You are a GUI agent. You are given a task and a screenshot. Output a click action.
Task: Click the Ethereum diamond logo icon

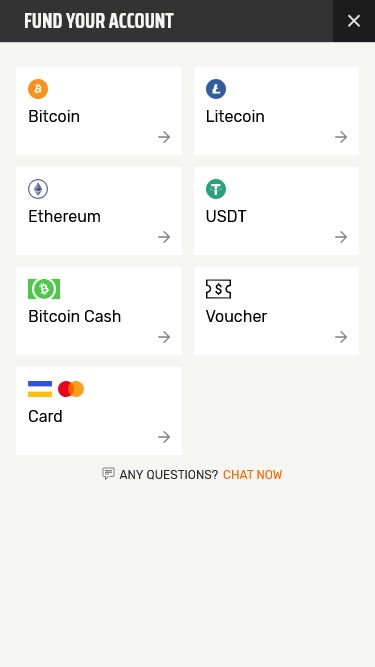tap(38, 189)
